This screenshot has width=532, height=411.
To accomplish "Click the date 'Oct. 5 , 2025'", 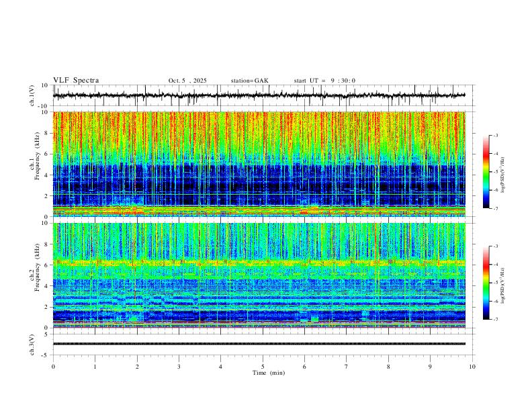I will click(187, 81).
